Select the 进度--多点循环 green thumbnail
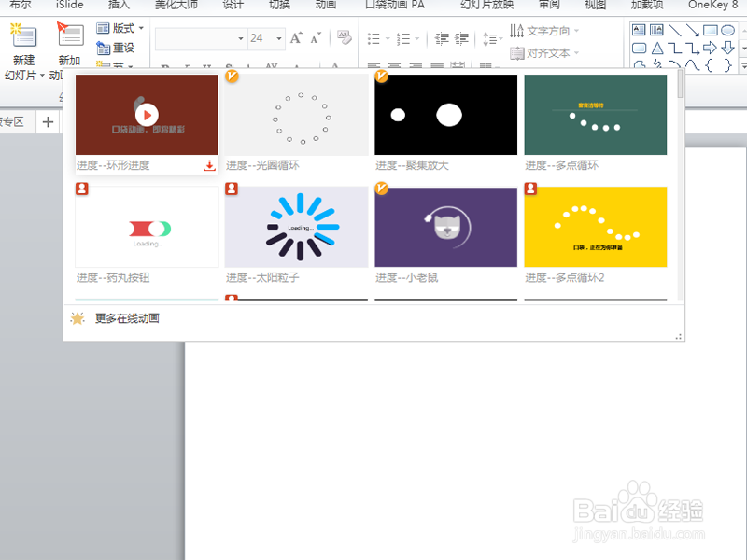The image size is (747, 560). pyautogui.click(x=596, y=114)
